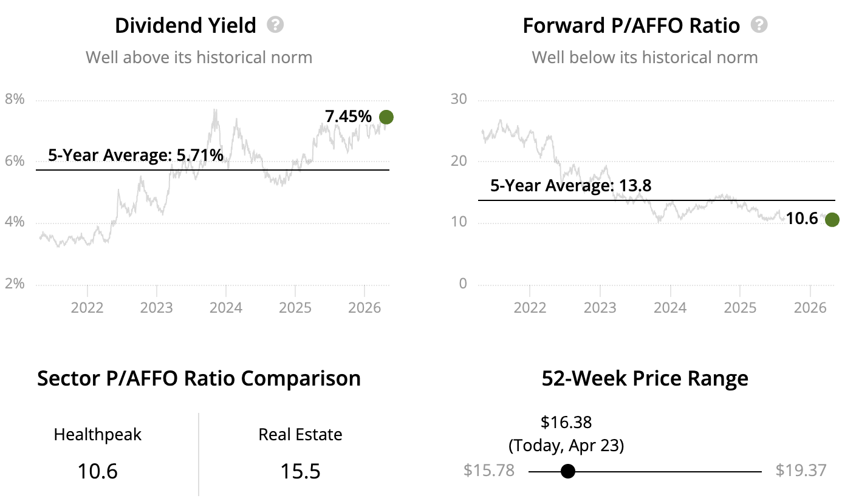
Task: Click the Healthpeak sector comparison label
Action: click(x=98, y=435)
